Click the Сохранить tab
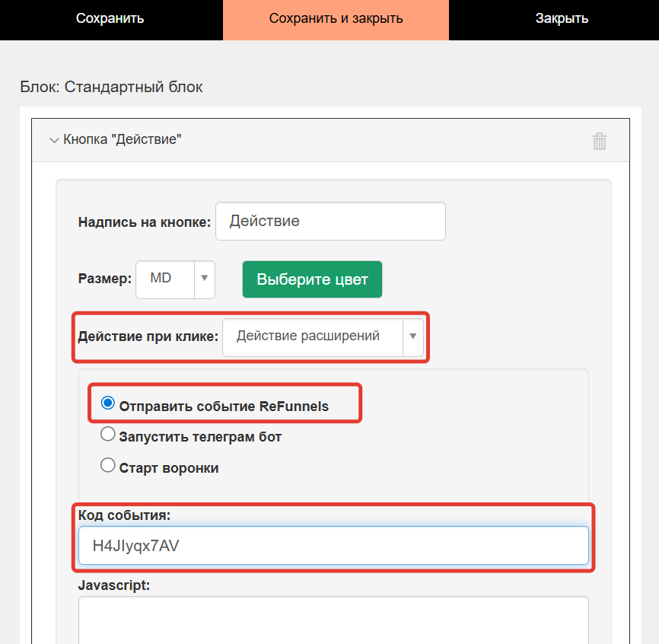Image resolution: width=659 pixels, height=644 pixels. [x=110, y=19]
